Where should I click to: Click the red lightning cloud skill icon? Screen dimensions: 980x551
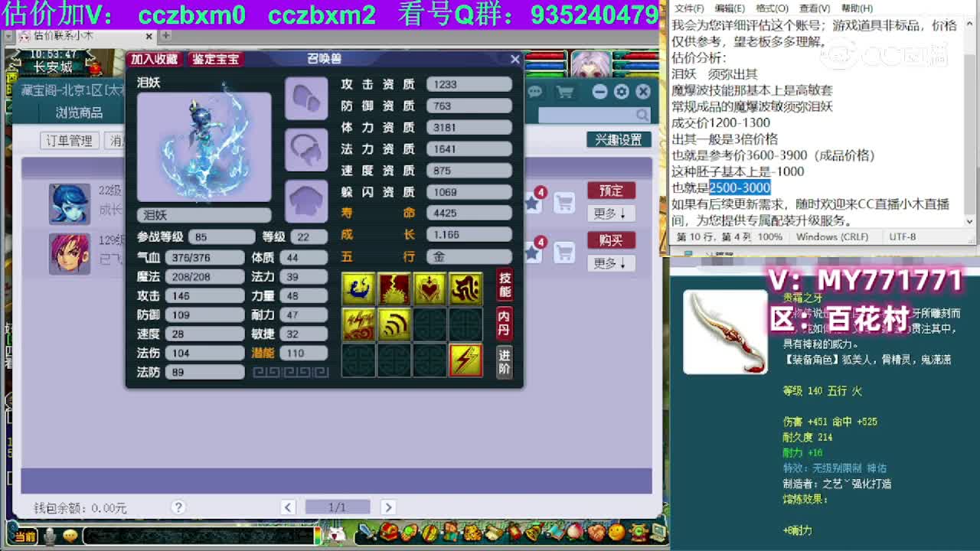point(358,324)
